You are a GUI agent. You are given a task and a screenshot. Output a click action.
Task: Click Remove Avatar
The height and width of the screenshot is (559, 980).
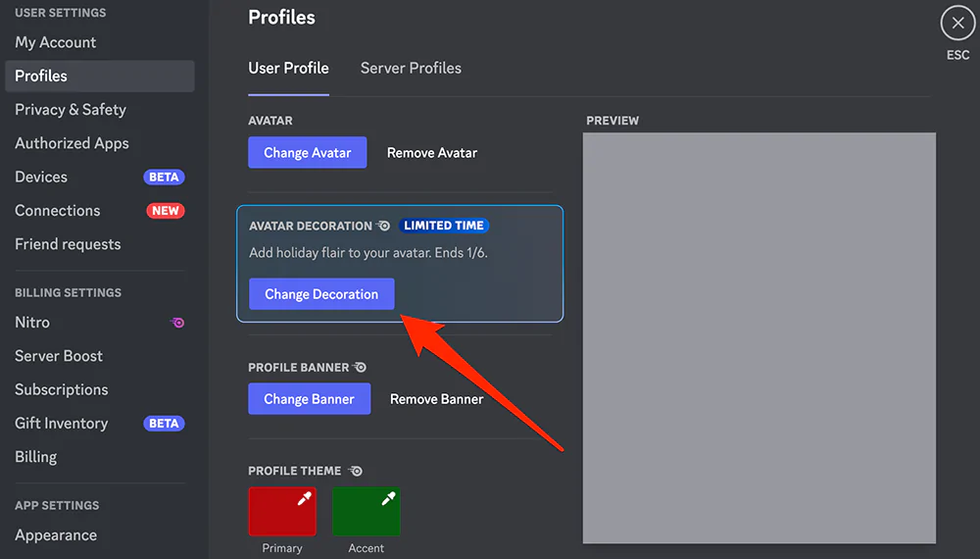(x=432, y=153)
